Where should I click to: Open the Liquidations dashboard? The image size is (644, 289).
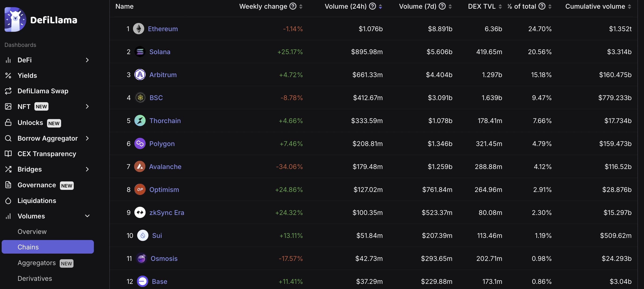coord(37,201)
